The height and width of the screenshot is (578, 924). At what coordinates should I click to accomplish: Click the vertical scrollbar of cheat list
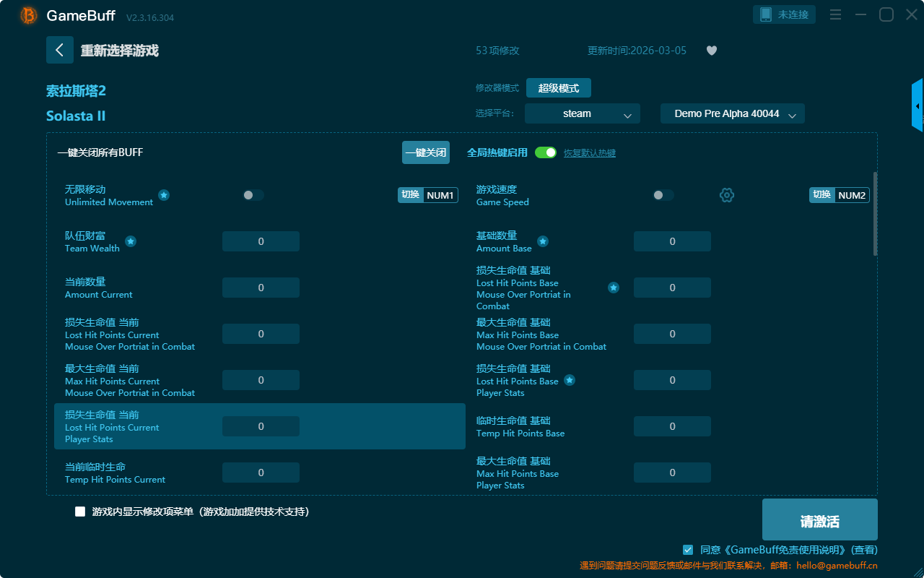pyautogui.click(x=875, y=214)
